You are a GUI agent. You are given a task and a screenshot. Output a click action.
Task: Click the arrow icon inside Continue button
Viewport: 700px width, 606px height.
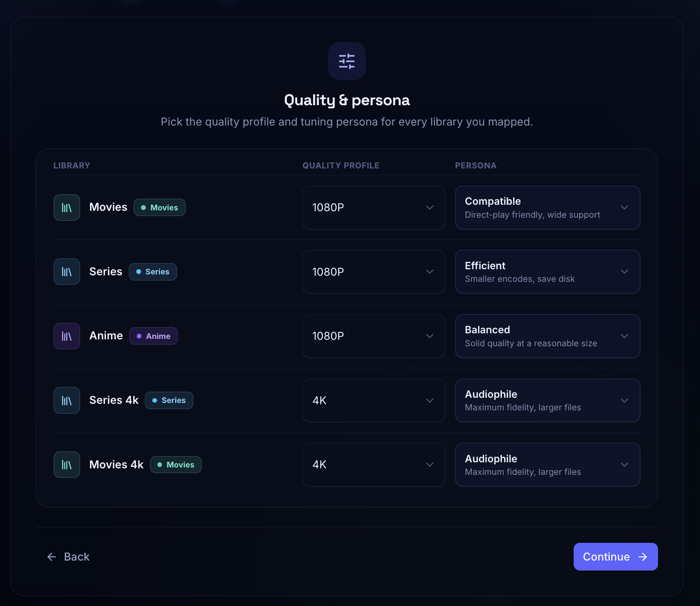[x=643, y=557]
